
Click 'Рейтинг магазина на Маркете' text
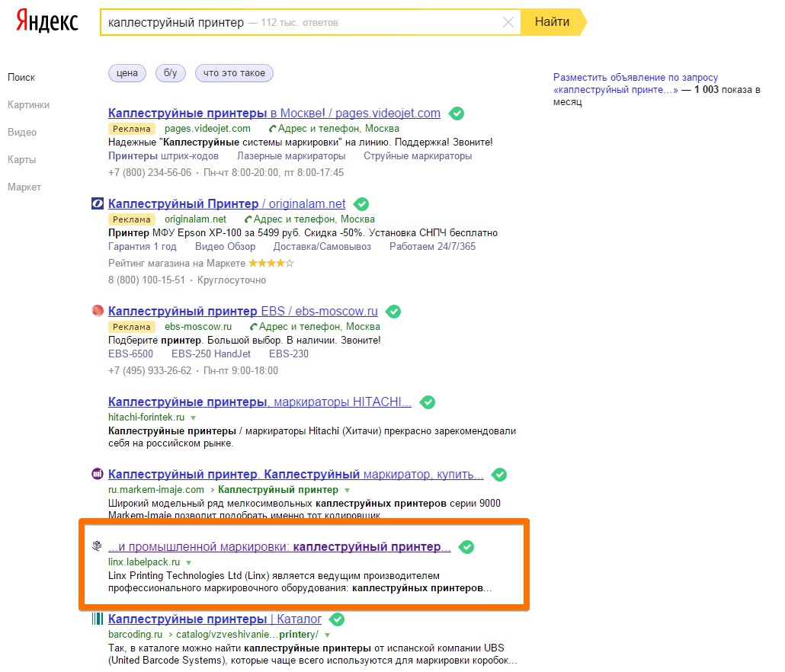coord(177,263)
